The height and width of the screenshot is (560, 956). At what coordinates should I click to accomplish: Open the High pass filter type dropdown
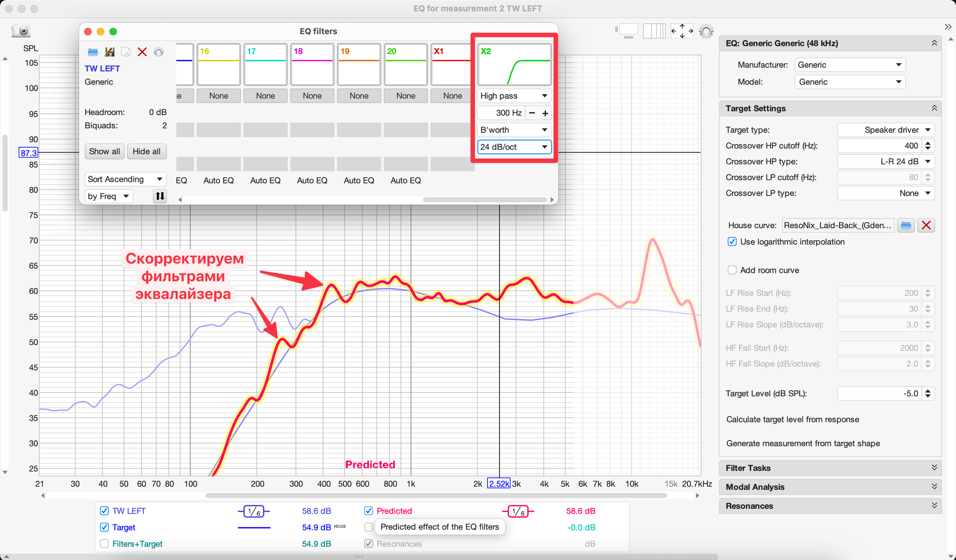[514, 96]
